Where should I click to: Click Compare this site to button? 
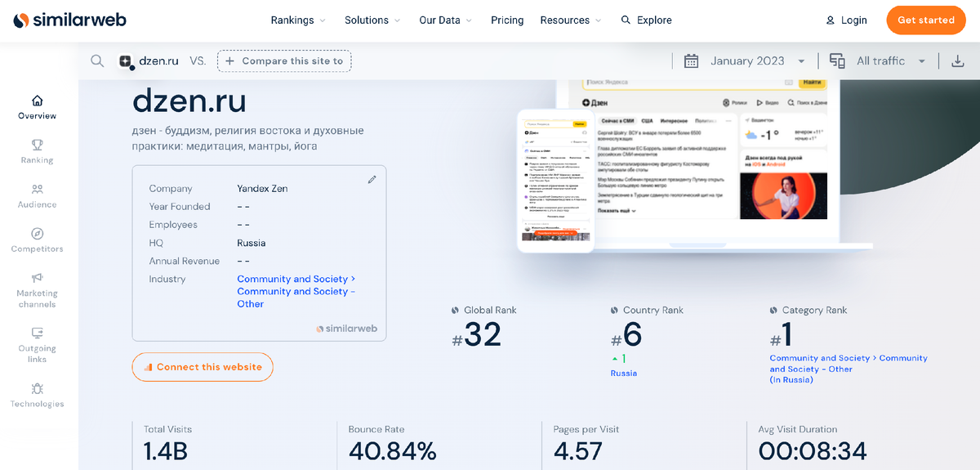[x=284, y=61]
